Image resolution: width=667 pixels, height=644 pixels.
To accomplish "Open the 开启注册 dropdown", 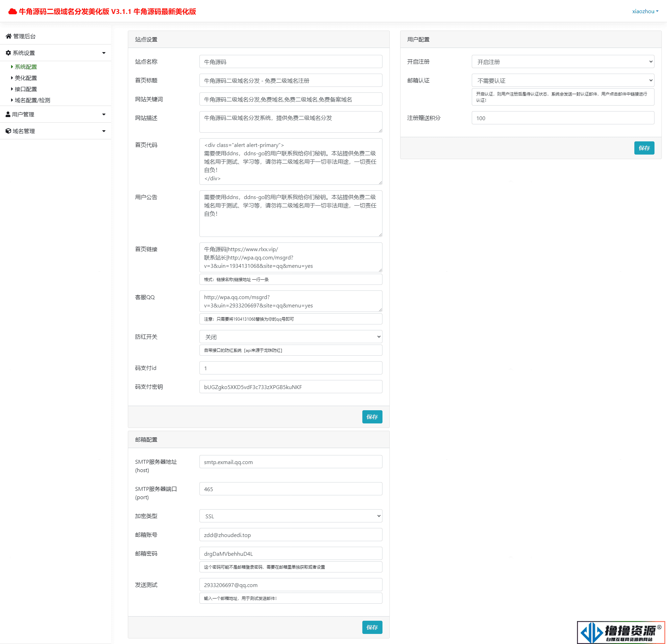I will tap(563, 61).
